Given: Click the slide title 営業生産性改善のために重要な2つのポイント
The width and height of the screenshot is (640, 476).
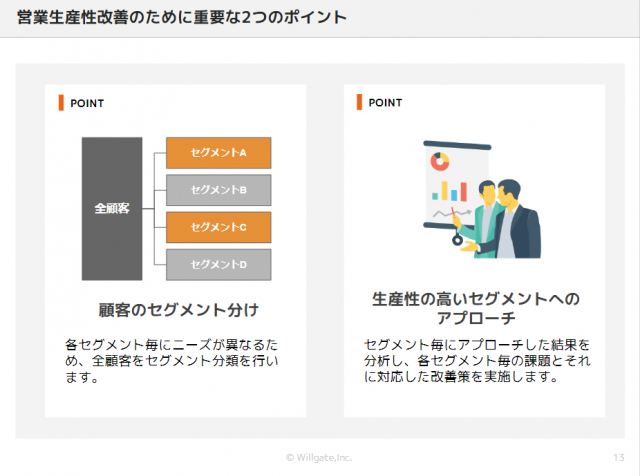Looking at the screenshot, I should [x=182, y=17].
